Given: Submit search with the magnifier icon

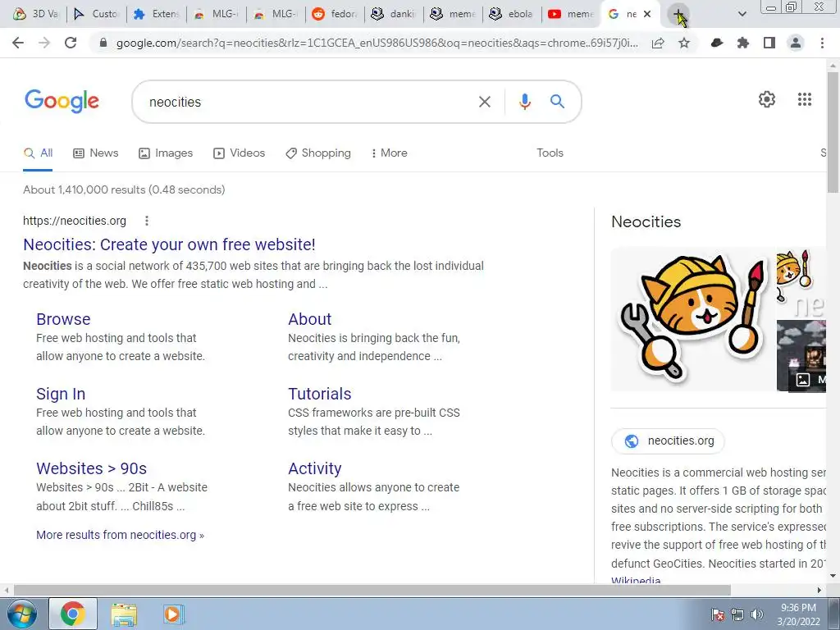Looking at the screenshot, I should 557,101.
